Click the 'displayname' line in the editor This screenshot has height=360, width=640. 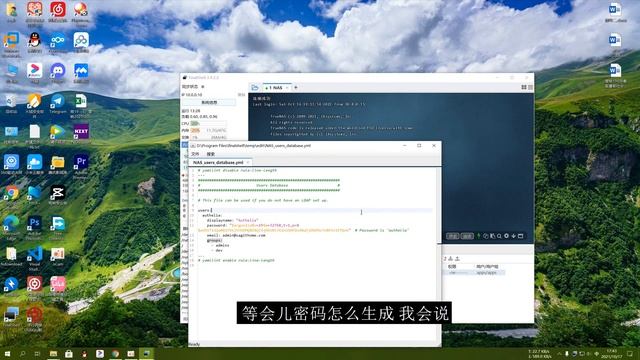[232, 220]
